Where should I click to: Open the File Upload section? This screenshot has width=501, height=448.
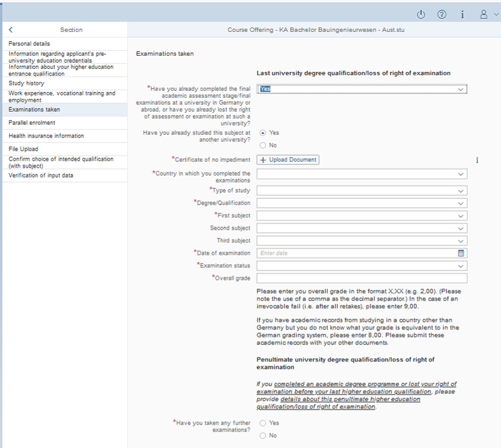pos(23,149)
